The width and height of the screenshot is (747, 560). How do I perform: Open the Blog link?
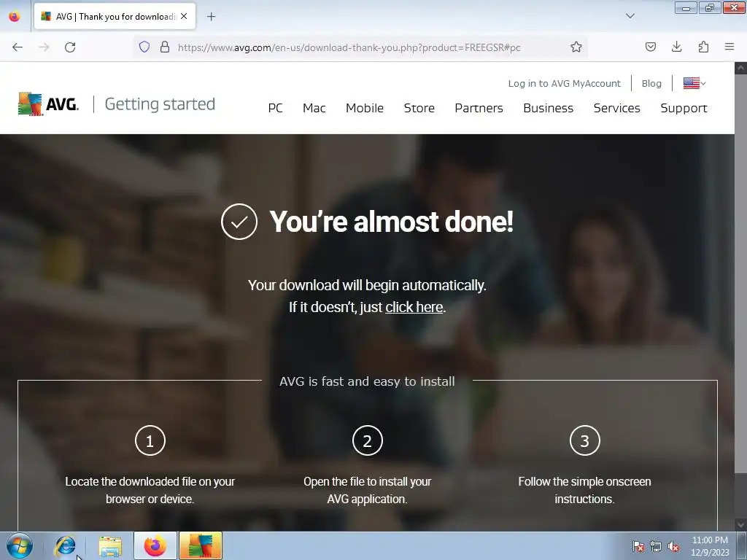651,83
